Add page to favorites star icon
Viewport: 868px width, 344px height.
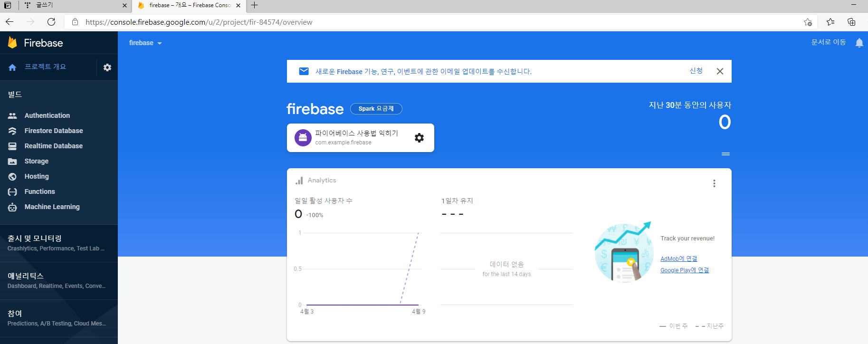(x=808, y=22)
